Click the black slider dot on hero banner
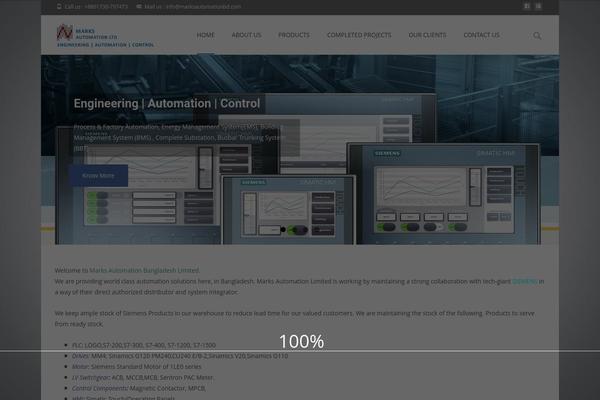This screenshot has width=600, height=400. point(283,230)
